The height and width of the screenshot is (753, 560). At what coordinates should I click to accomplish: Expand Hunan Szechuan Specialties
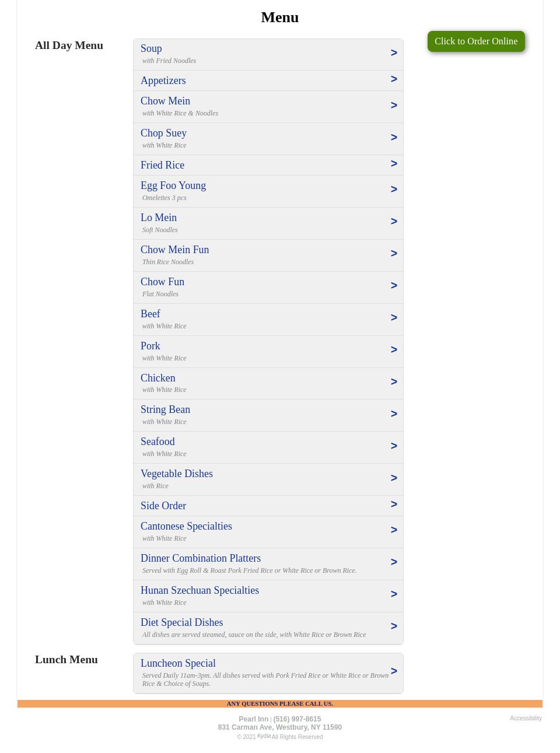point(199,590)
